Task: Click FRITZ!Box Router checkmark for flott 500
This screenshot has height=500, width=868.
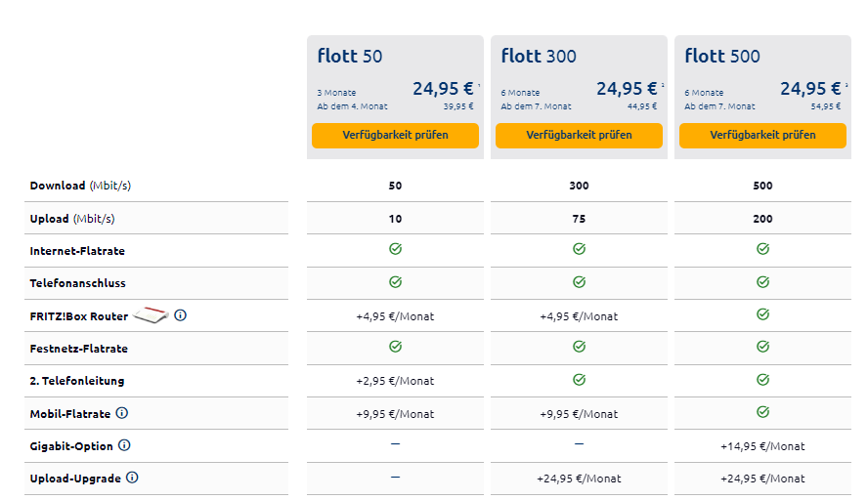Action: click(x=762, y=315)
